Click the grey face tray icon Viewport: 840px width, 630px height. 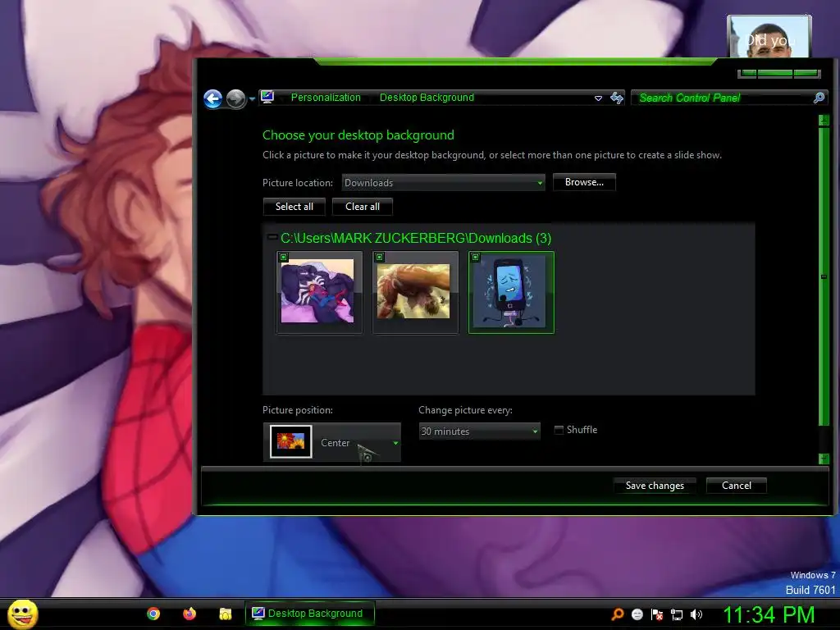pyautogui.click(x=637, y=614)
